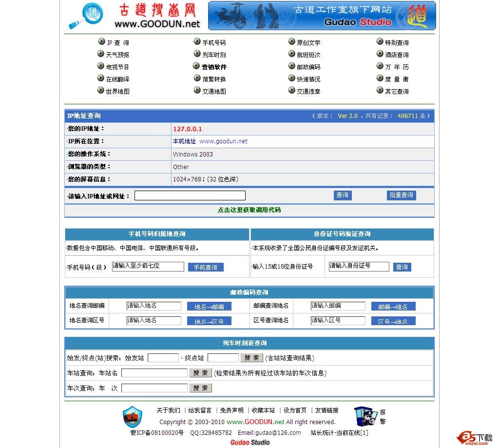Open the 点击这里获取调用代码 link

tap(249, 210)
